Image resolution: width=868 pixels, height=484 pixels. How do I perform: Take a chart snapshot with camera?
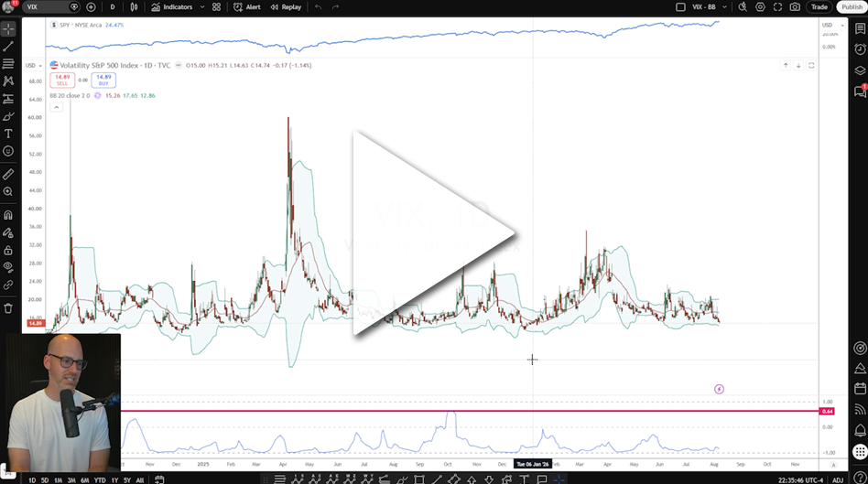click(795, 7)
